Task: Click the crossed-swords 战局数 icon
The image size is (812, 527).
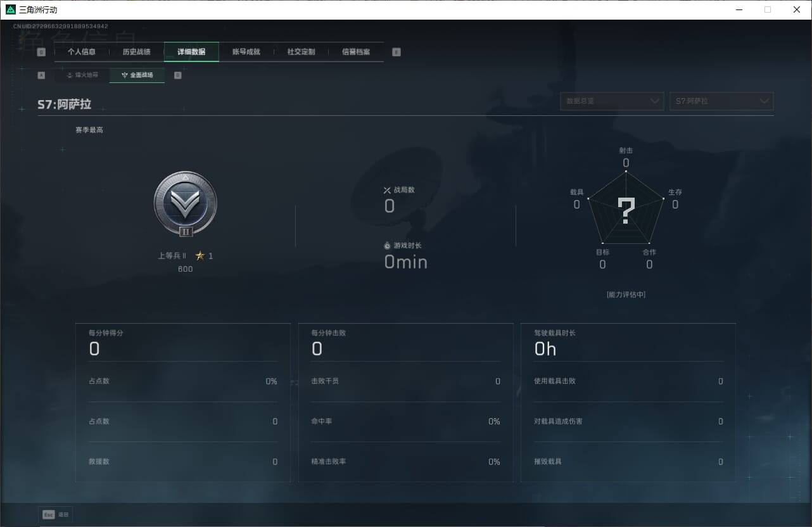Action: pyautogui.click(x=388, y=190)
